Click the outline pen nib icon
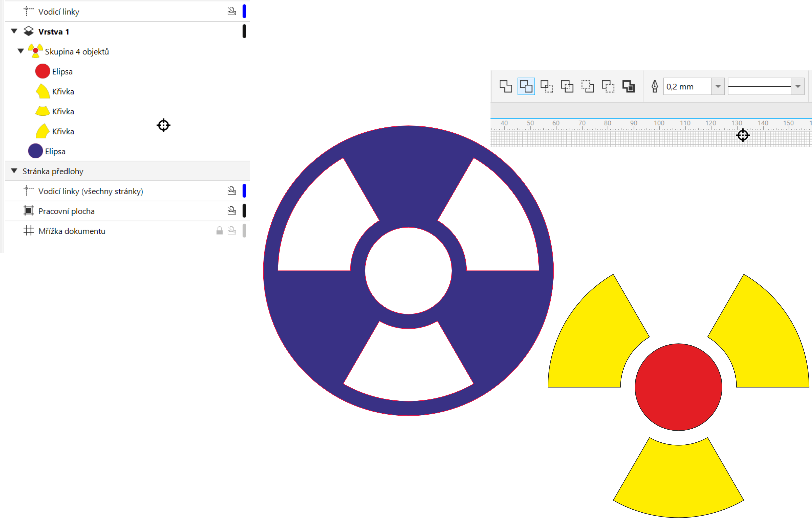 click(x=655, y=87)
